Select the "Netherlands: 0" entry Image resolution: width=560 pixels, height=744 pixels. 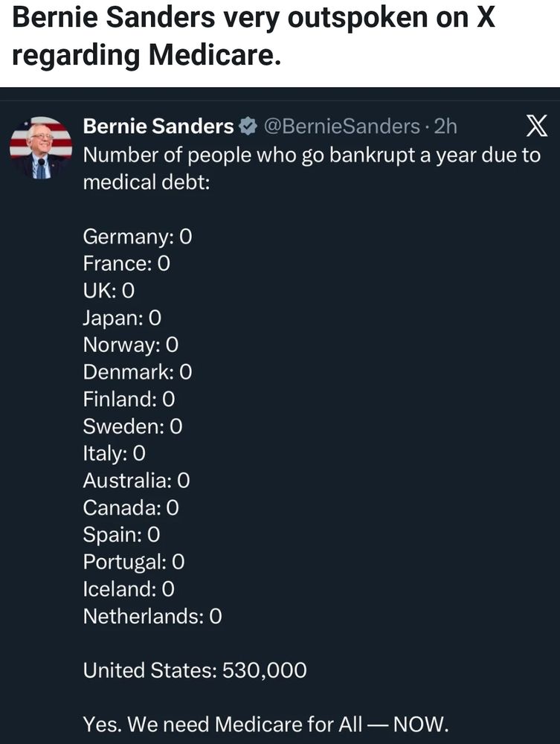[x=152, y=616]
